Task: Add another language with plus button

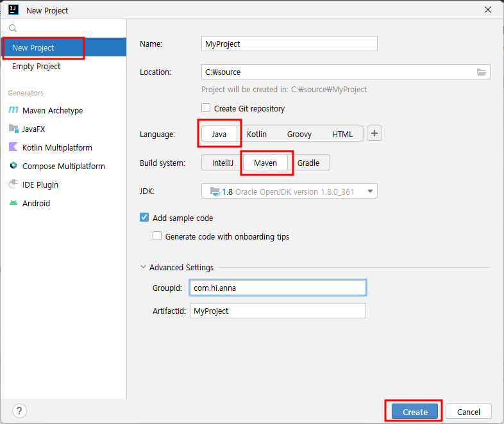Action: [x=374, y=133]
